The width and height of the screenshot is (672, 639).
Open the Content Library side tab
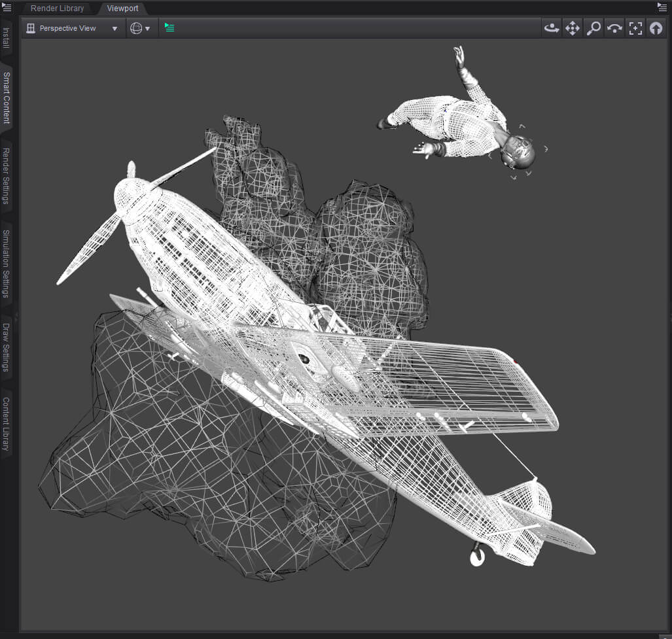[x=6, y=424]
